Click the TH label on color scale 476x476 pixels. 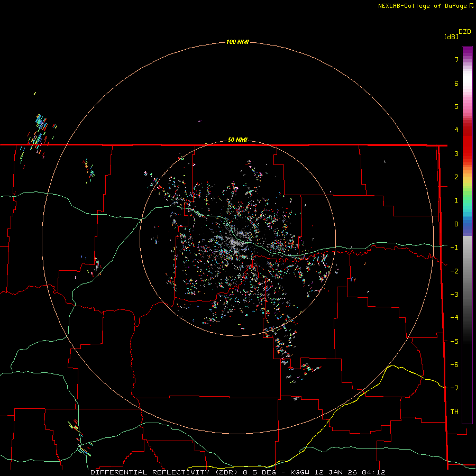click(x=454, y=411)
